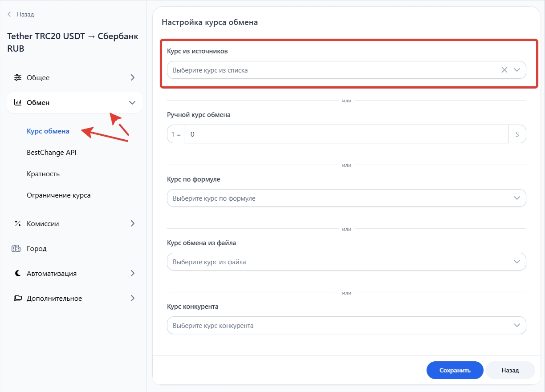Open the Курс обмена из файла dropdown
This screenshot has width=545, height=392.
[517, 262]
